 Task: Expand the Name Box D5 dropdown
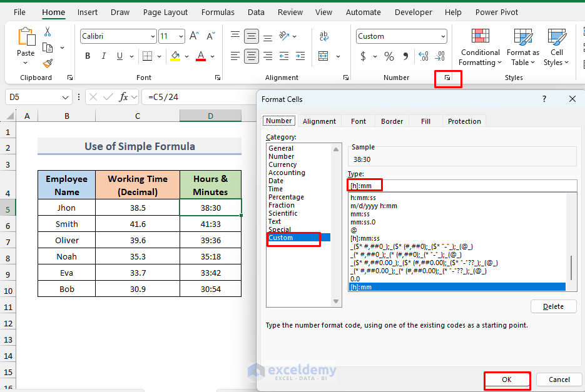(65, 98)
